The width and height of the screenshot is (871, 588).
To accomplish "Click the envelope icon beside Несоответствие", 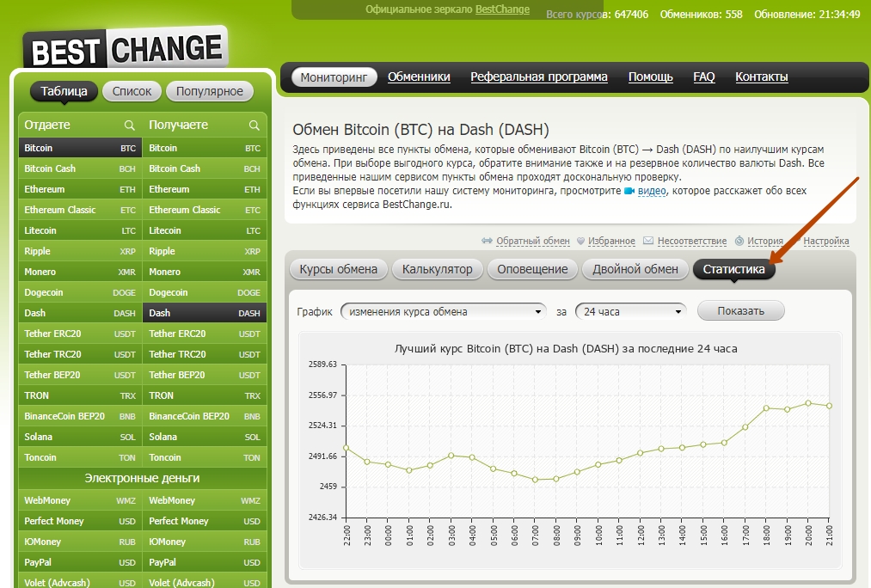I will (647, 241).
